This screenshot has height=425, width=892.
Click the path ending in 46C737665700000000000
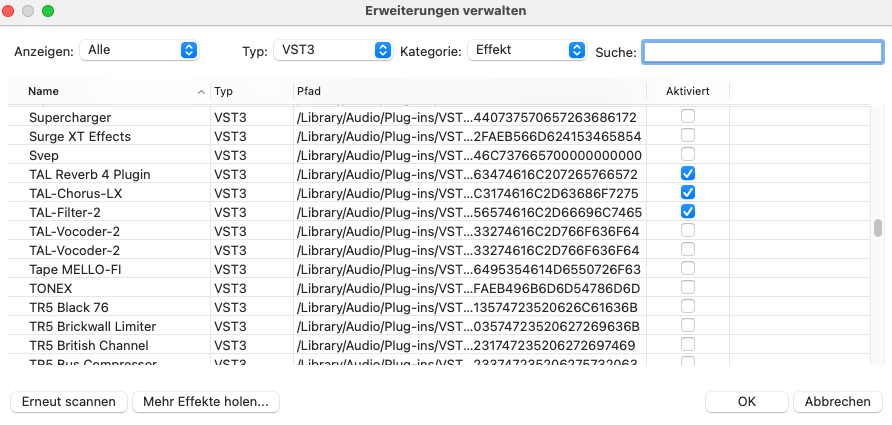[x=469, y=155]
